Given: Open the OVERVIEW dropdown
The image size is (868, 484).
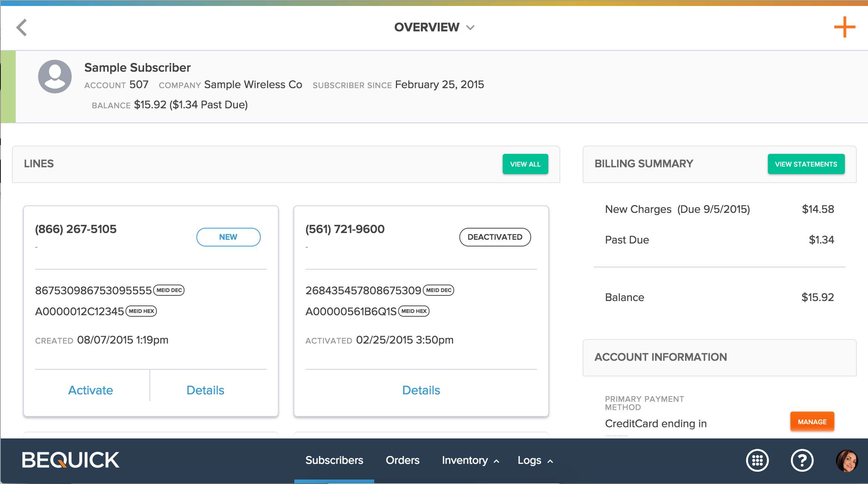Looking at the screenshot, I should point(470,27).
